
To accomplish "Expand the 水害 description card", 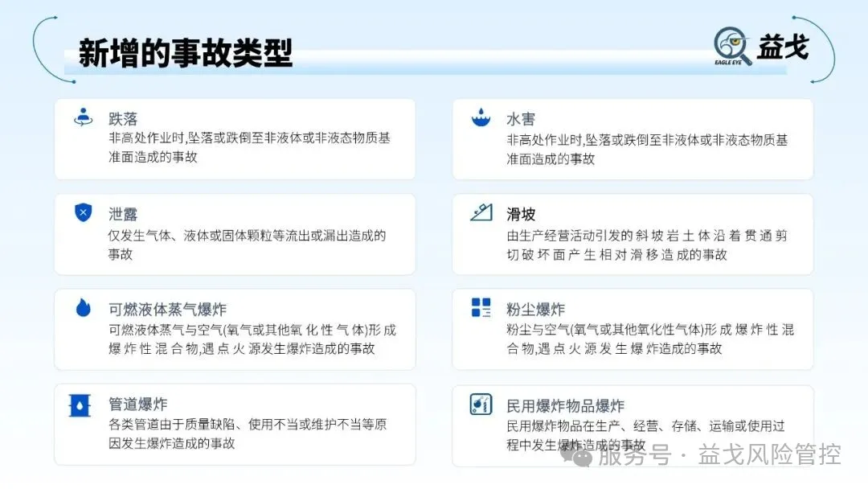I will pyautogui.click(x=633, y=138).
